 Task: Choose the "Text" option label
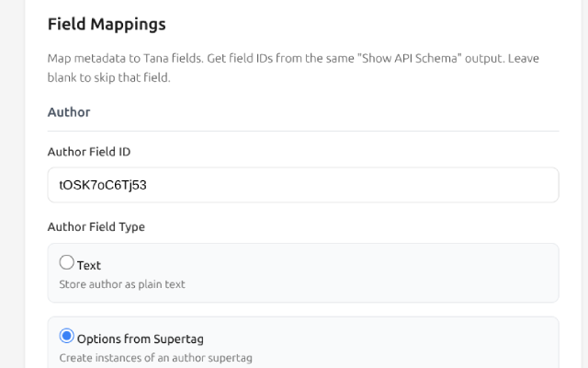click(x=89, y=266)
